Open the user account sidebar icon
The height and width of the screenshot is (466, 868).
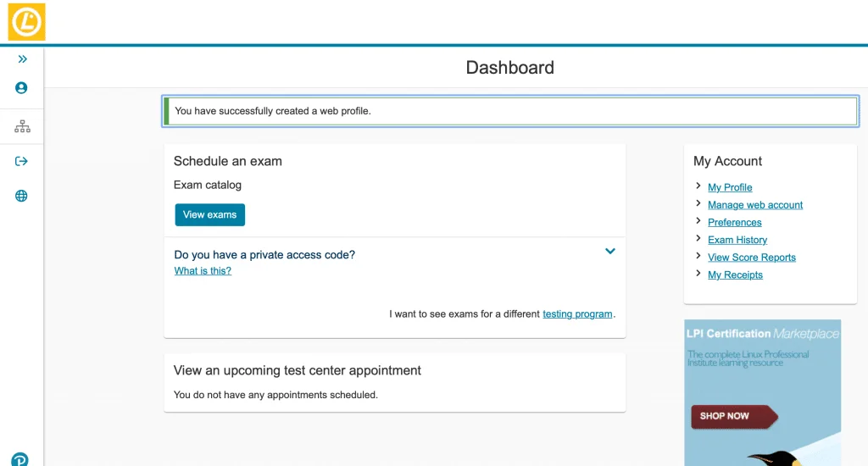(x=21, y=88)
